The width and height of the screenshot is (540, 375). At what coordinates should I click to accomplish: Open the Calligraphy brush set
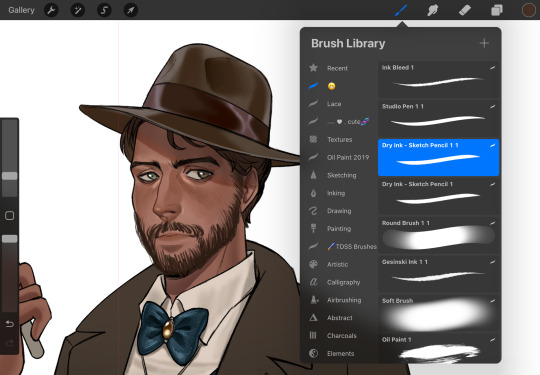coord(343,282)
